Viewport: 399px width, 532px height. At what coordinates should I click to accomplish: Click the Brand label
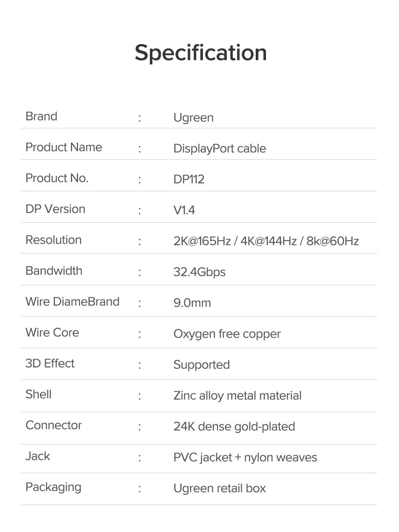[x=41, y=116]
